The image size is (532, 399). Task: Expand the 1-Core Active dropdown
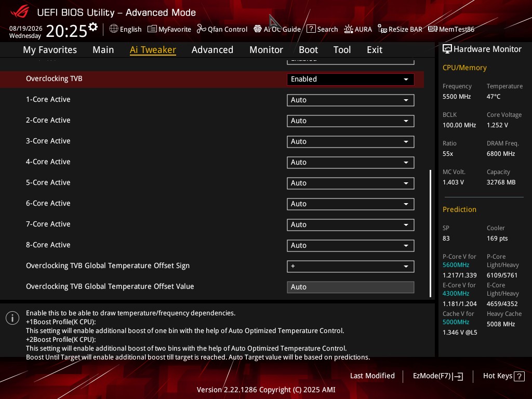tap(351, 100)
